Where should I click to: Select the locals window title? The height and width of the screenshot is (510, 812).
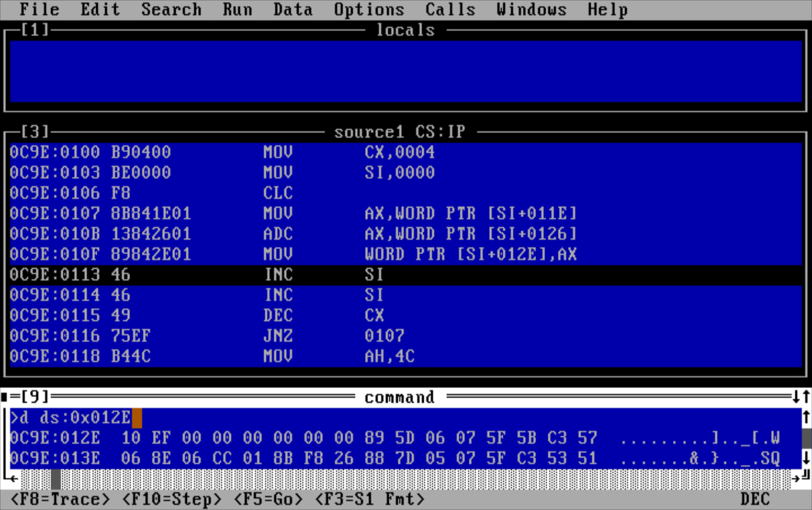click(x=406, y=30)
